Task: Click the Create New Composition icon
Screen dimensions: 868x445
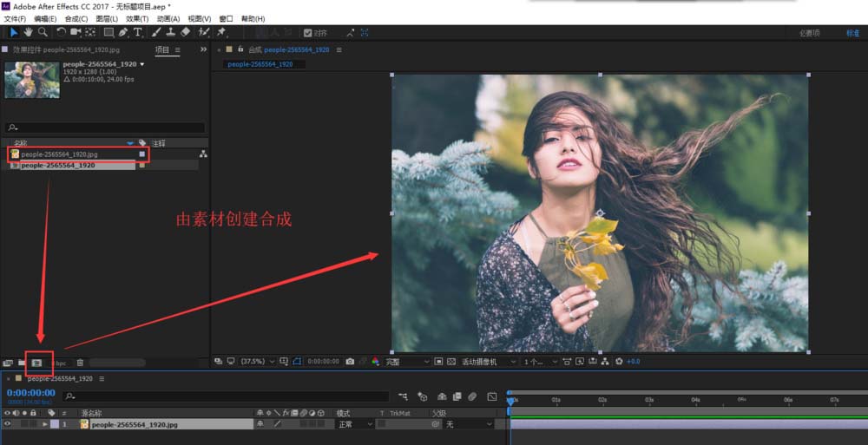Action: (x=37, y=363)
